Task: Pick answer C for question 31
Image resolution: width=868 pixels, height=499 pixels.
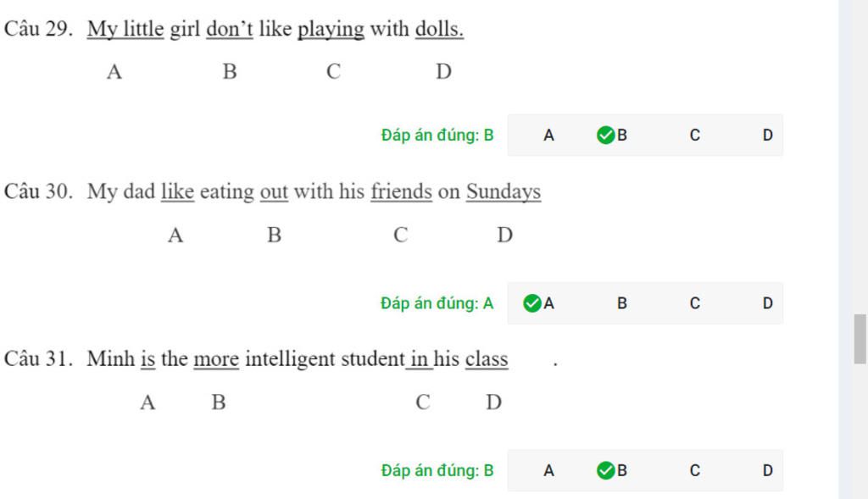Action: pos(695,470)
